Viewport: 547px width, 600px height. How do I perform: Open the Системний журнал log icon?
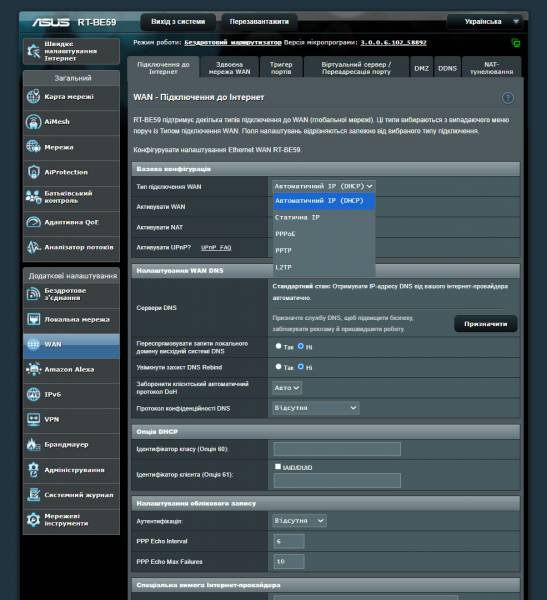(33, 495)
